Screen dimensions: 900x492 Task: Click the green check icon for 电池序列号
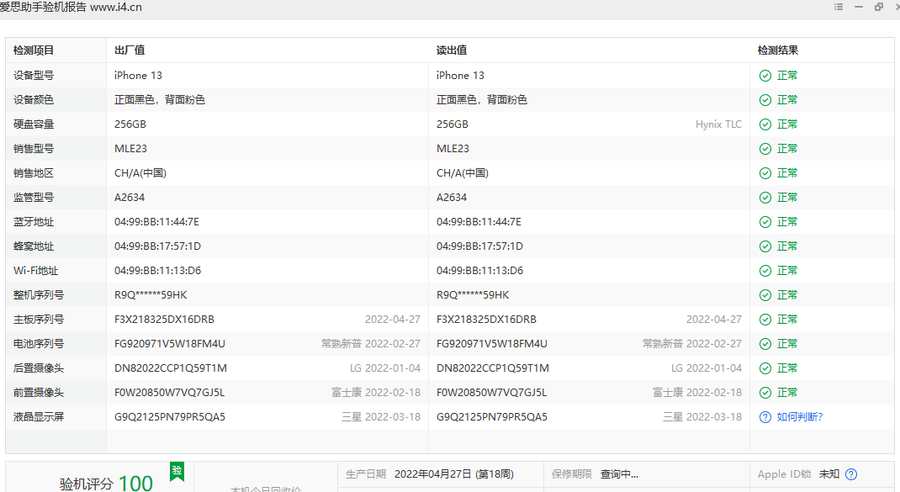click(x=765, y=344)
